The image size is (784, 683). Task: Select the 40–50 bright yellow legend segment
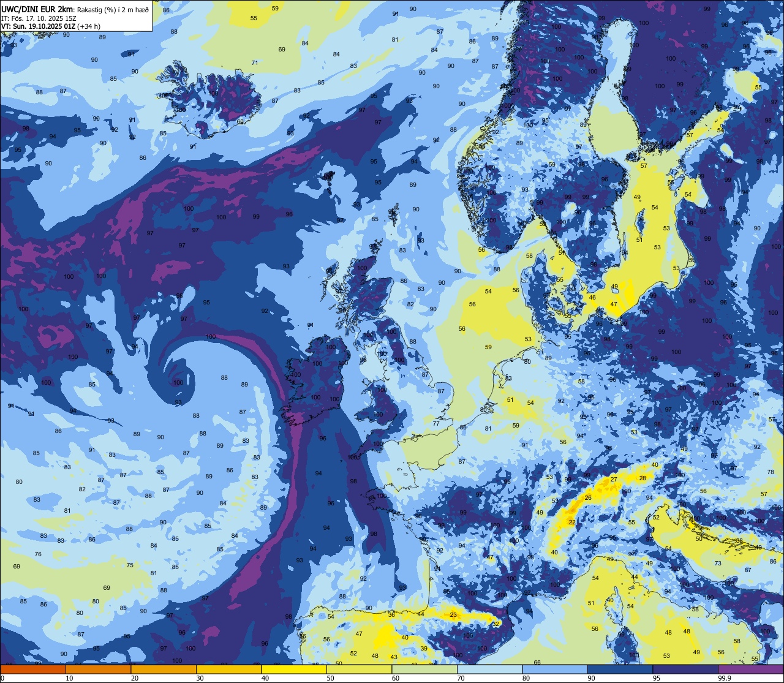(294, 669)
